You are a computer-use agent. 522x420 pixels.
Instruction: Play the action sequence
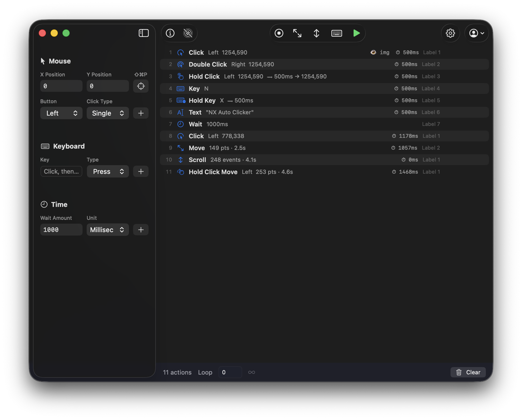point(356,33)
